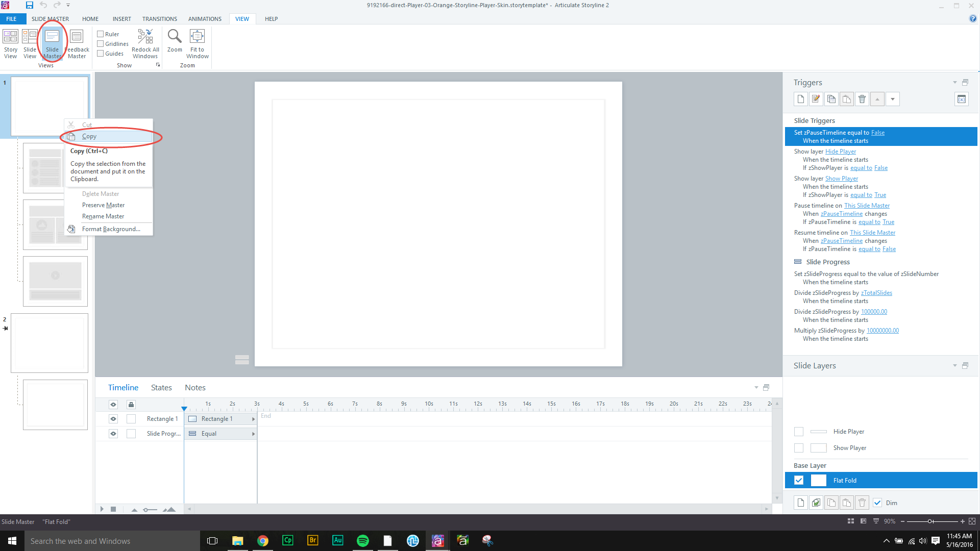
Task: Adjust the zoom slider in status bar
Action: 930,521
